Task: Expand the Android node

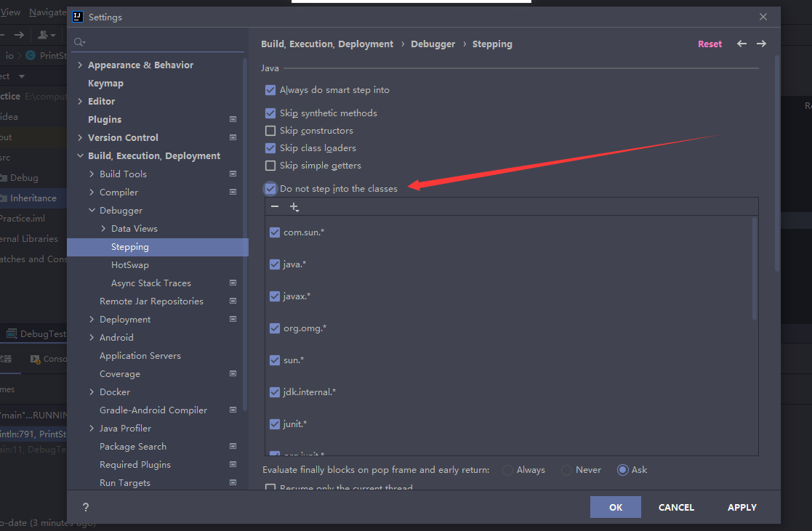Action: coord(92,338)
